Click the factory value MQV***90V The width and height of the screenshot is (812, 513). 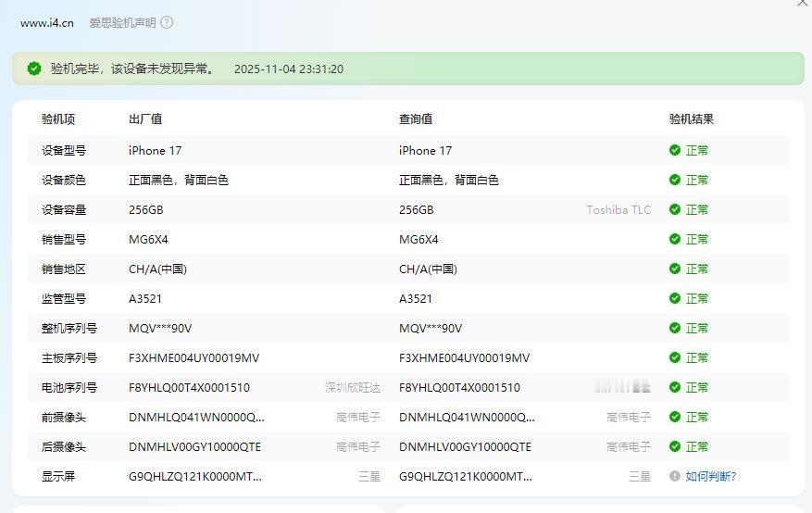(160, 328)
